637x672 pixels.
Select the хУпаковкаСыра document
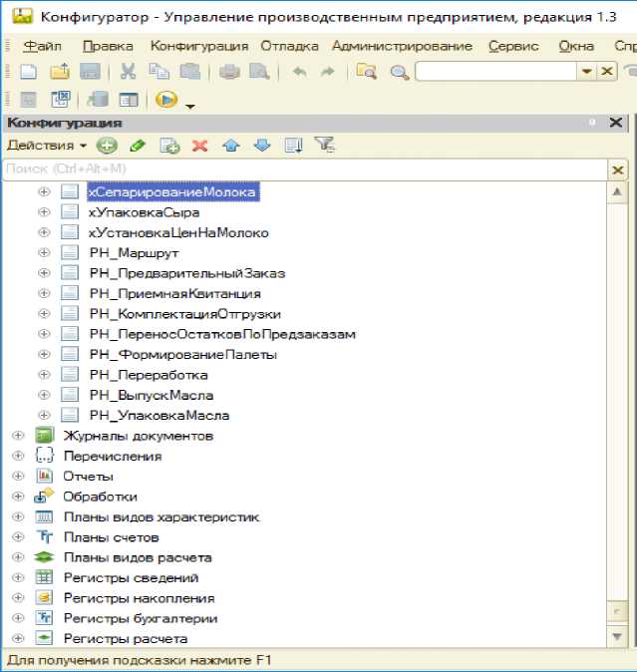pyautogui.click(x=144, y=212)
